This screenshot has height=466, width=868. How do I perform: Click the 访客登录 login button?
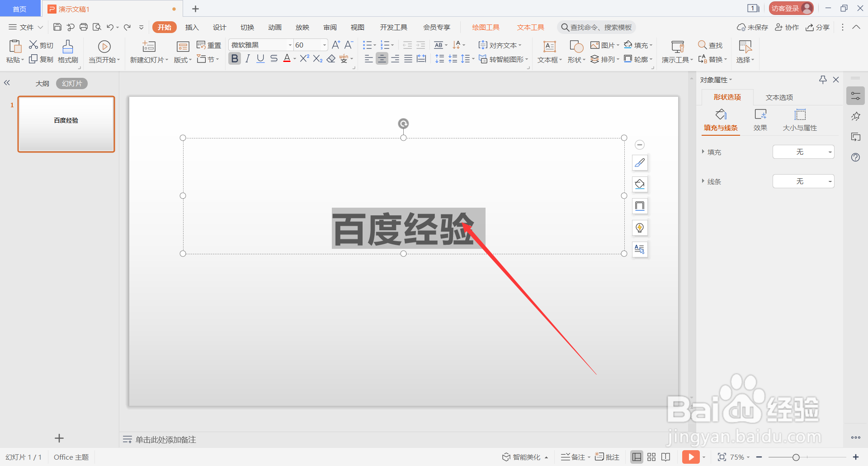point(790,8)
